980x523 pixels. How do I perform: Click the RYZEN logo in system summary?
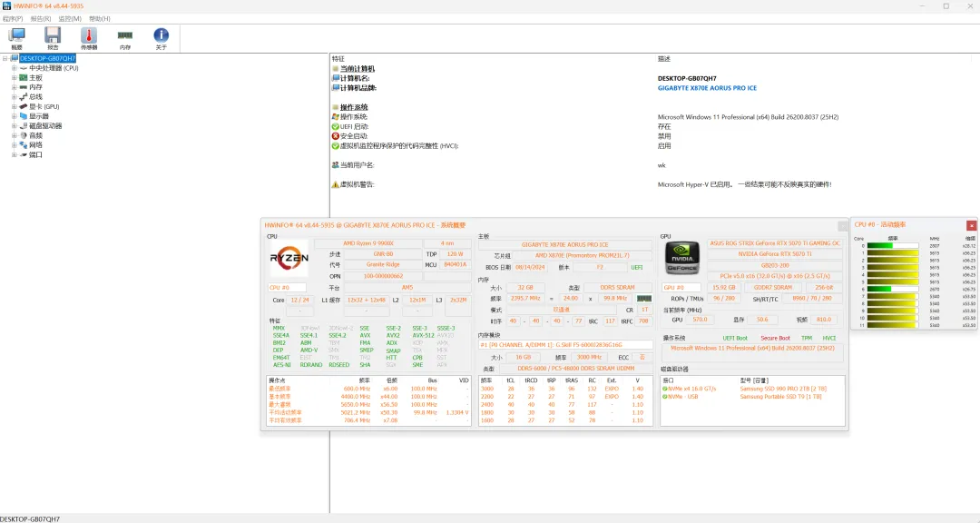(289, 258)
